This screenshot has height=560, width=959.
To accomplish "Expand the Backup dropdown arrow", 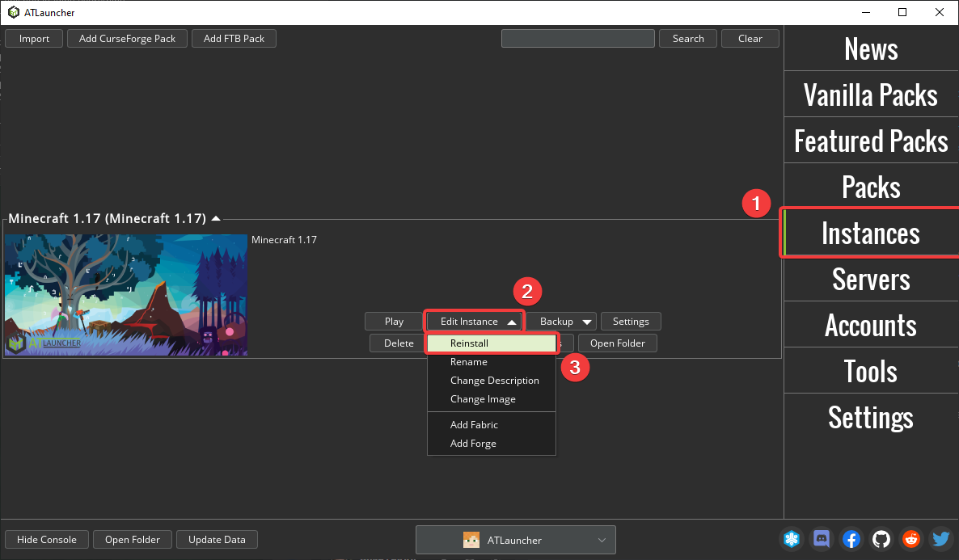I will coord(586,322).
